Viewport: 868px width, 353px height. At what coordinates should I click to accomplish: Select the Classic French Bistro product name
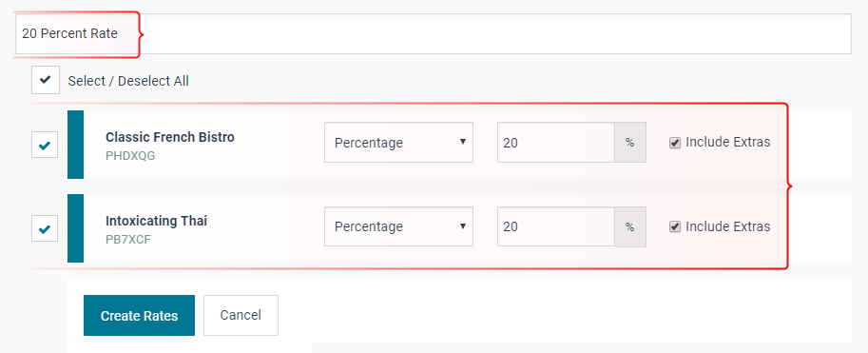point(170,137)
